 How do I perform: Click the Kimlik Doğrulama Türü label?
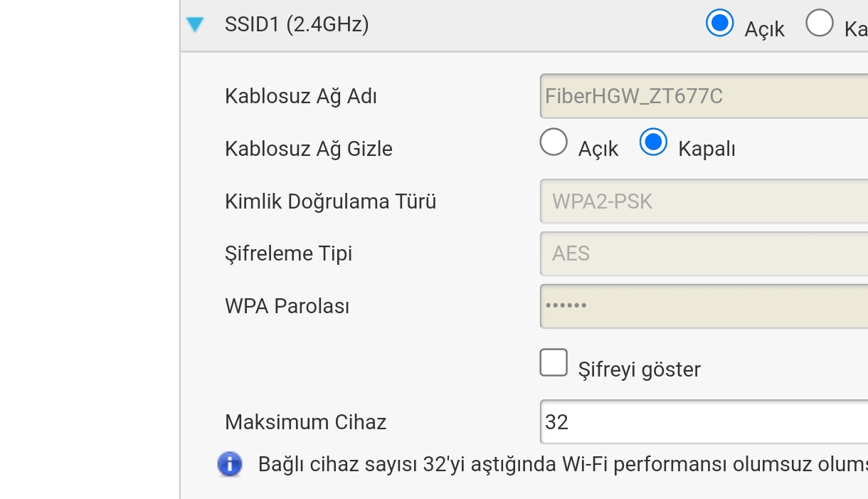(330, 201)
